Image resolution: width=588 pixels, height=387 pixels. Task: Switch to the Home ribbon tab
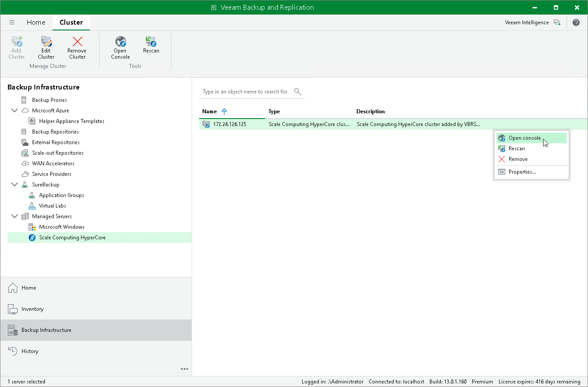point(36,22)
